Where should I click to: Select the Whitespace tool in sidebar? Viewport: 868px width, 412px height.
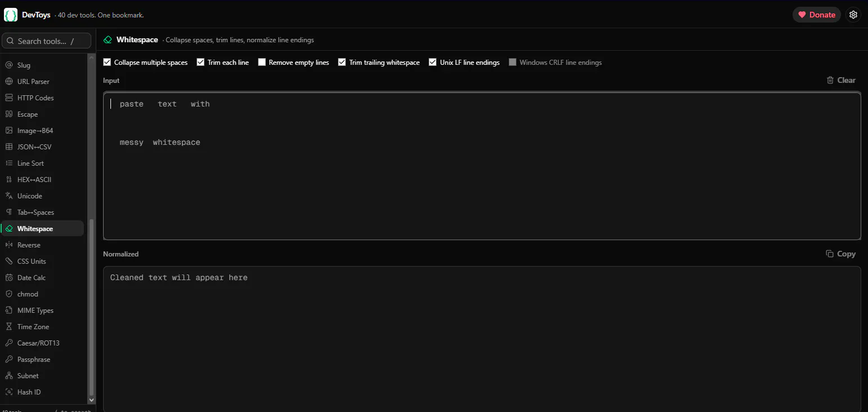[x=42, y=229]
